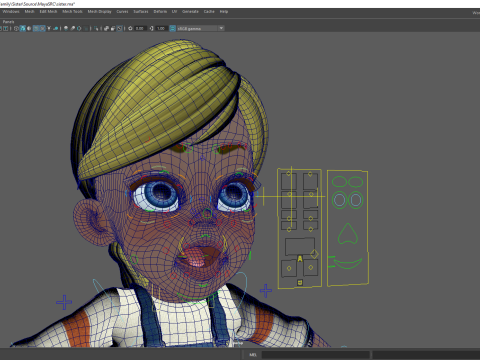Click the Gamma reset icon
The image size is (480, 360).
click(151, 28)
